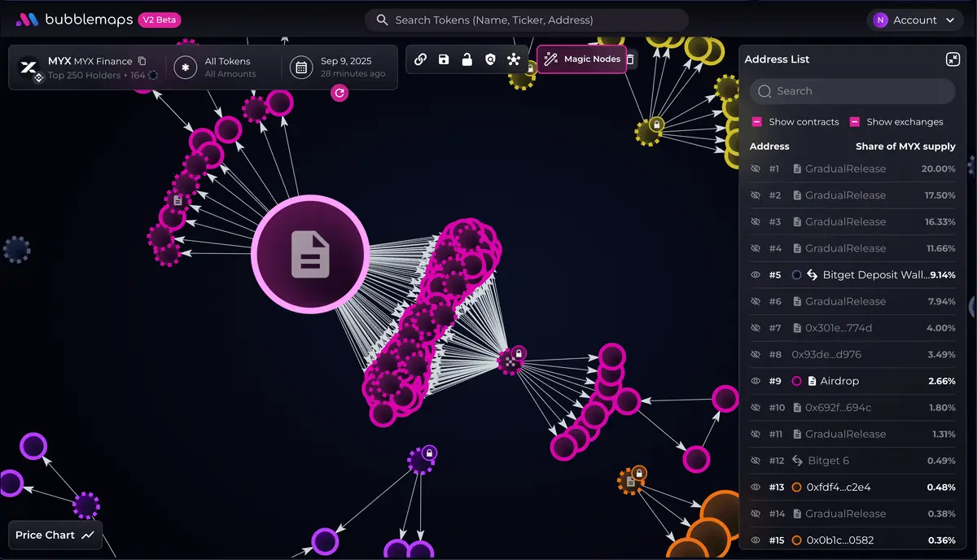Click the locked pink node right of cluster
Screen dimensions: 977x560
point(510,360)
